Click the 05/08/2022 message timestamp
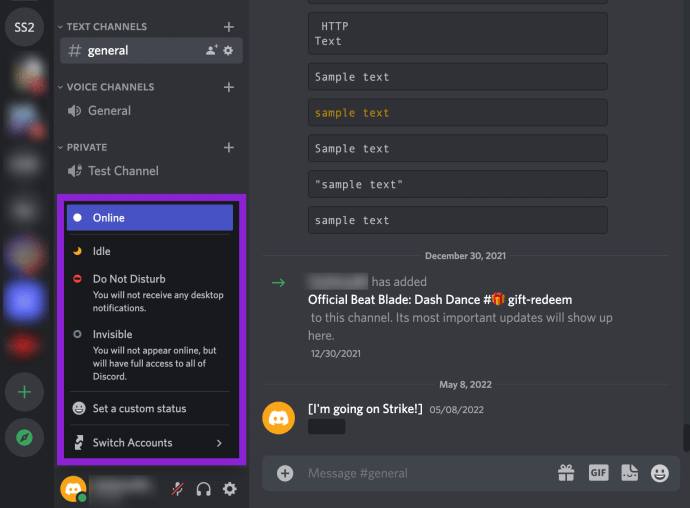Viewport: 690px width, 508px height. point(456,410)
